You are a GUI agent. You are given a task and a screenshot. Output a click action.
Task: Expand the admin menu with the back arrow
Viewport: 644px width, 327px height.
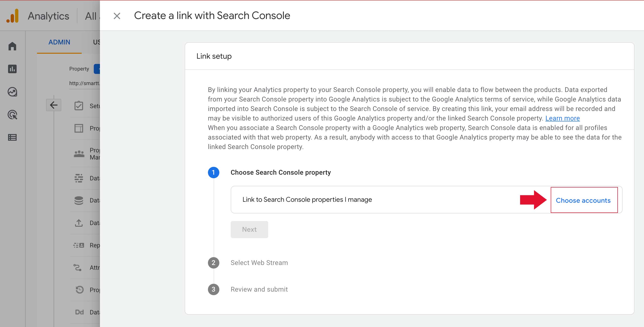pyautogui.click(x=54, y=105)
